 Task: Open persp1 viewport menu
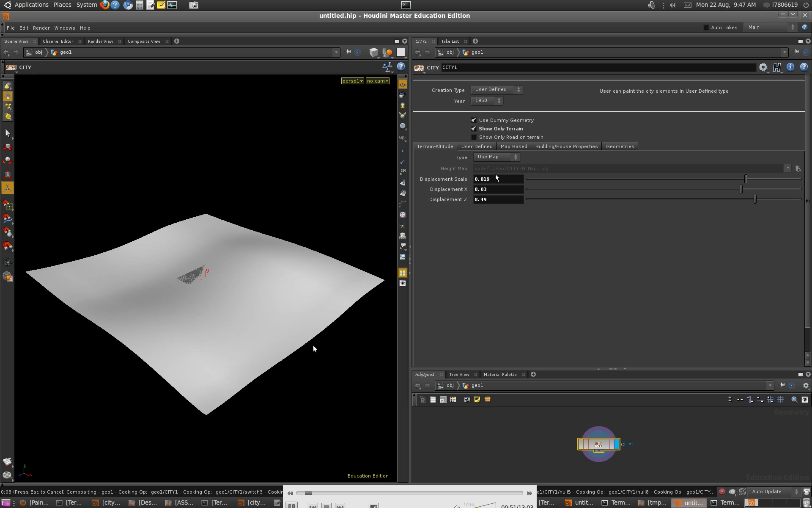pyautogui.click(x=352, y=81)
